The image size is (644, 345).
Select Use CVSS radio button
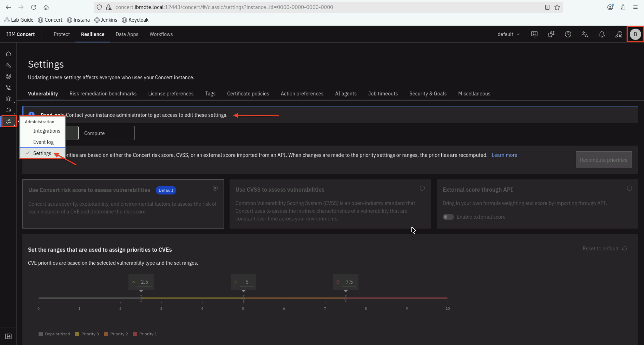pyautogui.click(x=422, y=188)
